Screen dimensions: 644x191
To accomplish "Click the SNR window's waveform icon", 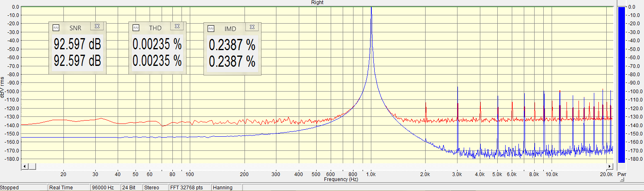I will pos(56,27).
